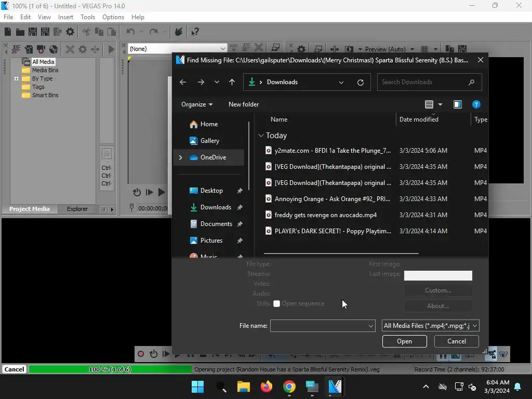Refresh the Downloads folder listing

pos(361,82)
